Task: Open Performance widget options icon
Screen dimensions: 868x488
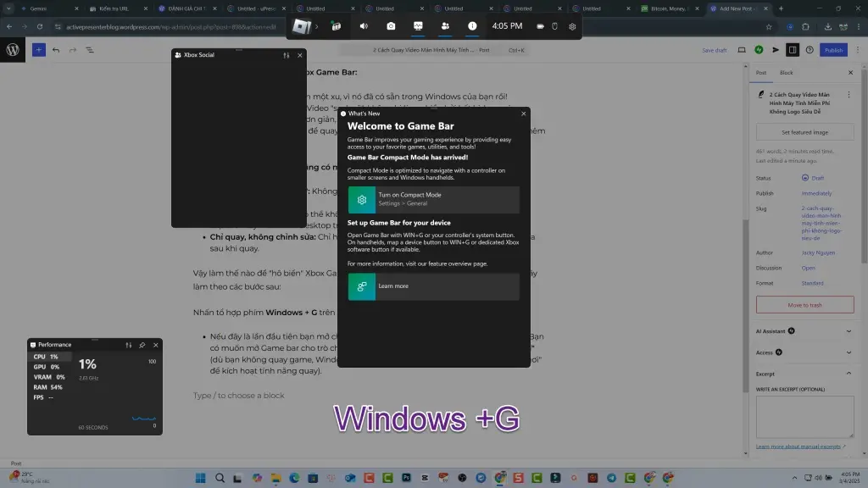Action: [129, 345]
